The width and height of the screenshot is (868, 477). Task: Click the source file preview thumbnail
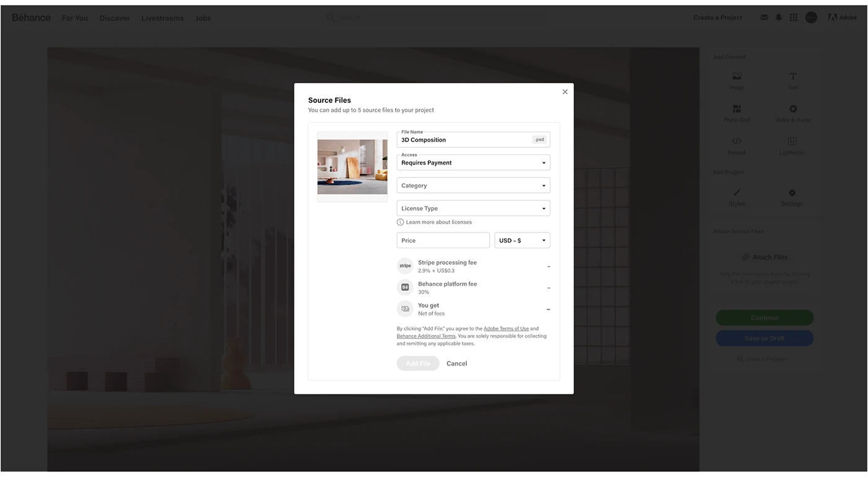coord(352,166)
